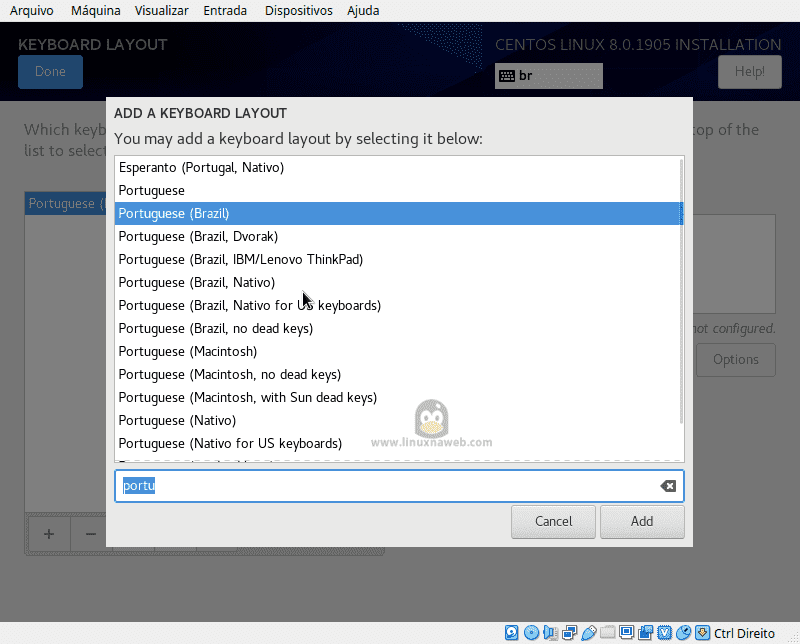Click the Portuguese entry in the background layout list
800x644 pixels.
(66, 204)
